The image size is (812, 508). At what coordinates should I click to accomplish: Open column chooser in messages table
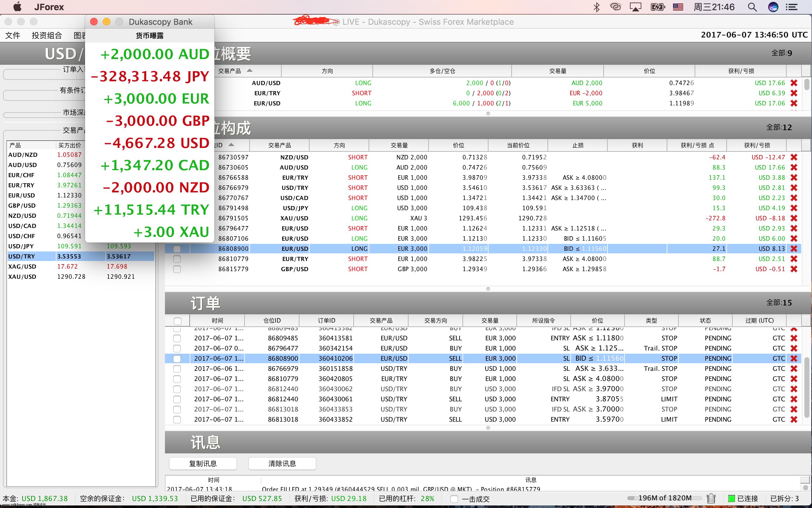coord(805,480)
